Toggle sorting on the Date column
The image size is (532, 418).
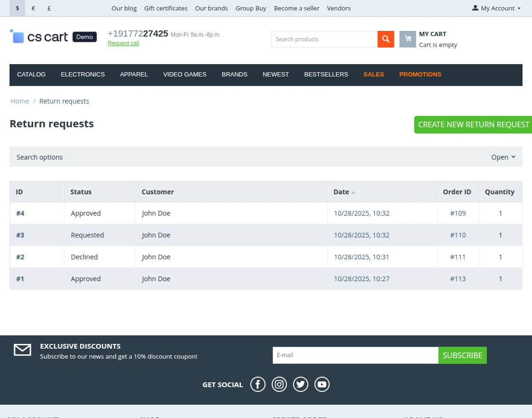pos(341,191)
